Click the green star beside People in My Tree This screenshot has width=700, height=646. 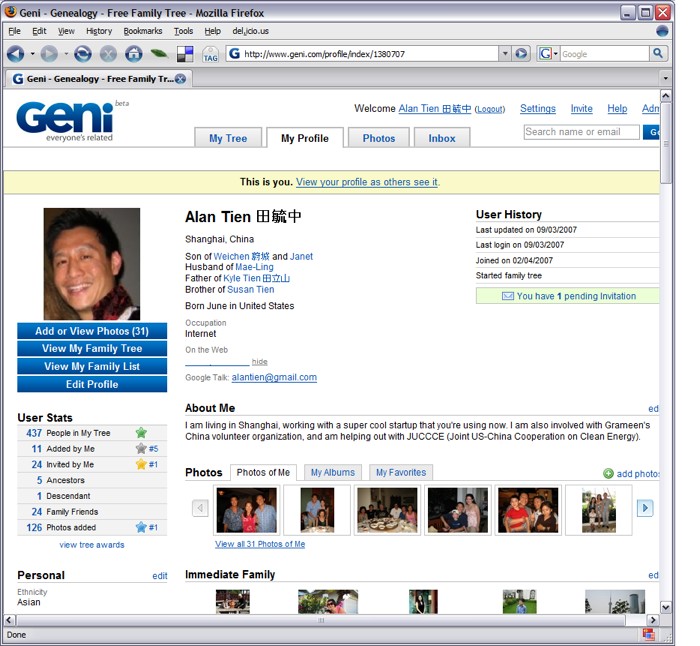point(141,433)
